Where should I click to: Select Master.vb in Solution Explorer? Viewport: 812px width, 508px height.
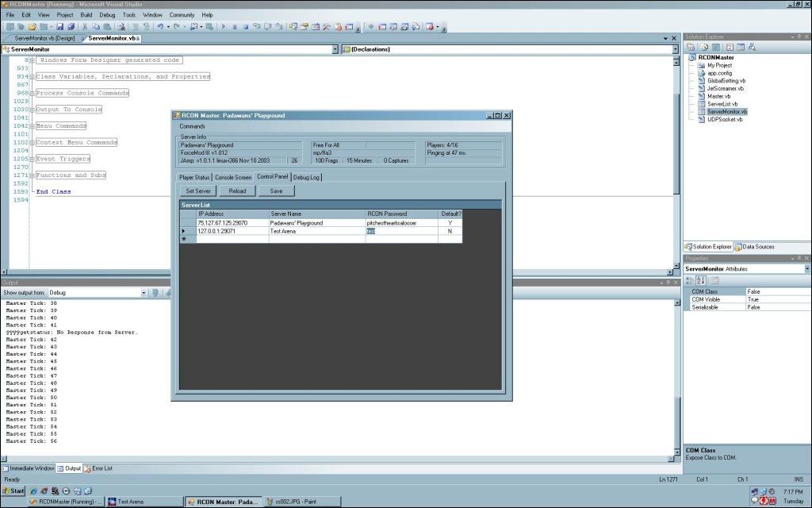point(718,96)
